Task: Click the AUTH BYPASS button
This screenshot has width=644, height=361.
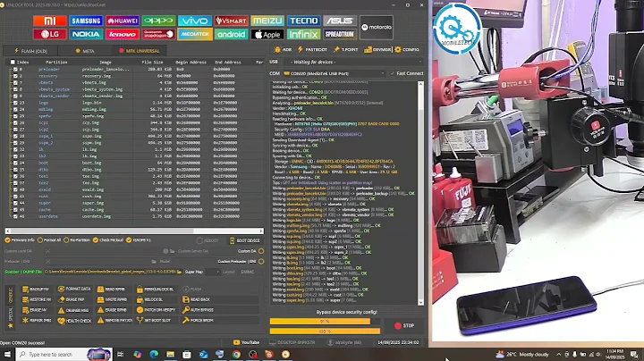Action: click(x=198, y=310)
